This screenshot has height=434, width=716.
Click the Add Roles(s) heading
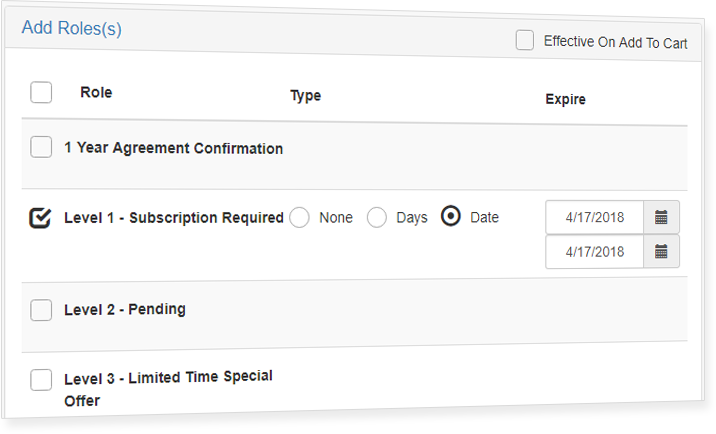72,28
